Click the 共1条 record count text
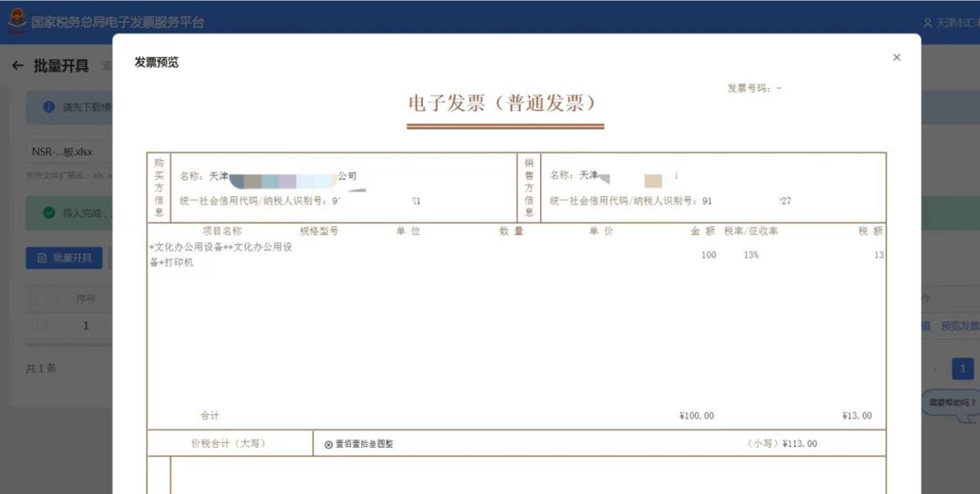 (41, 369)
